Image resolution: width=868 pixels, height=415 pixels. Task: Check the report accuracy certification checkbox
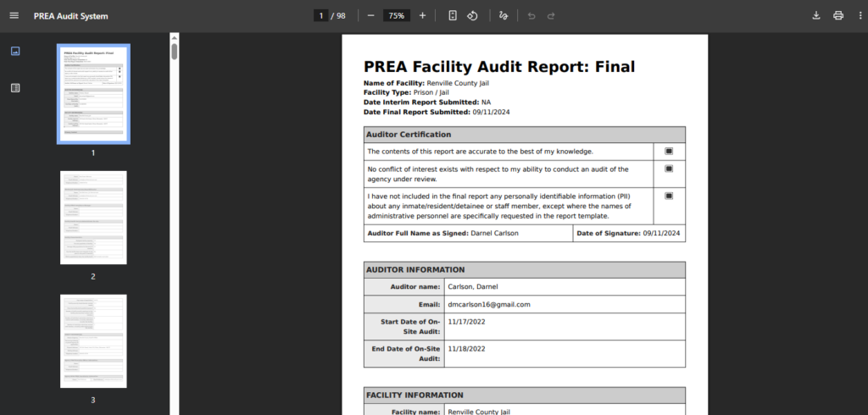point(669,151)
